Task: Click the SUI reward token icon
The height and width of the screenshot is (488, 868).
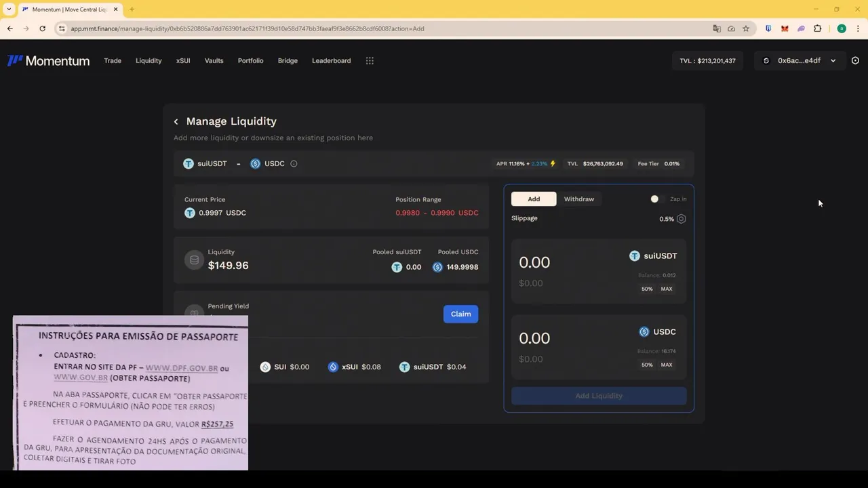Action: (265, 367)
